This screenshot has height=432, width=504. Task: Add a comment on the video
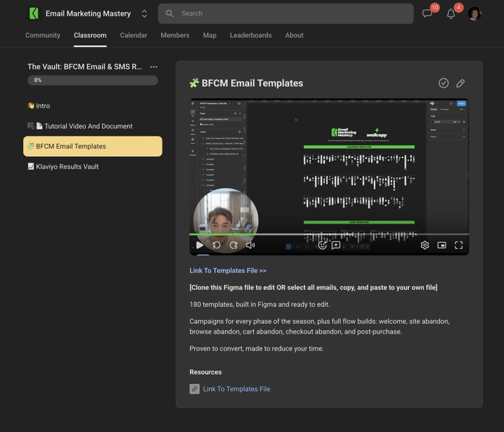[x=336, y=246]
